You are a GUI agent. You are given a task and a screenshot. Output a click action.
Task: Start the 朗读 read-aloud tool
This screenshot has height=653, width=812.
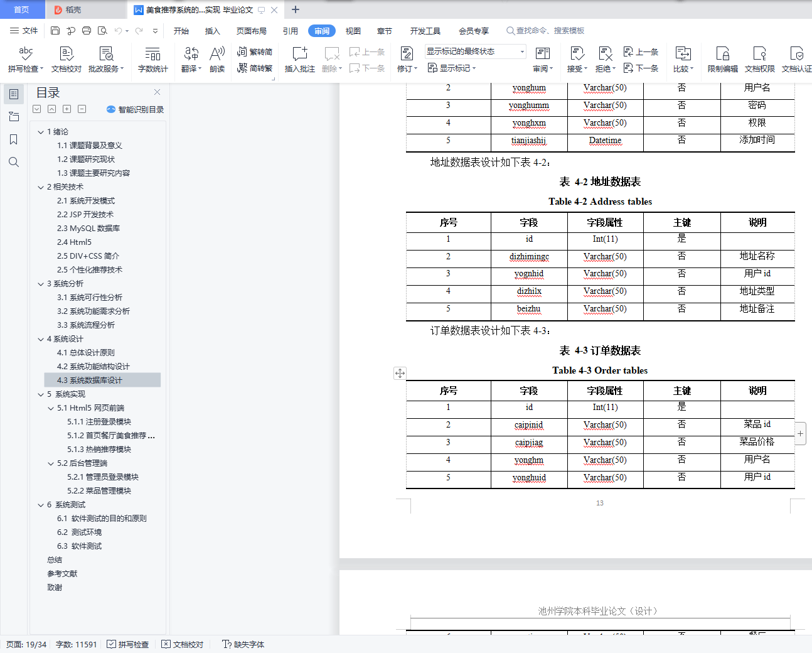(x=217, y=60)
